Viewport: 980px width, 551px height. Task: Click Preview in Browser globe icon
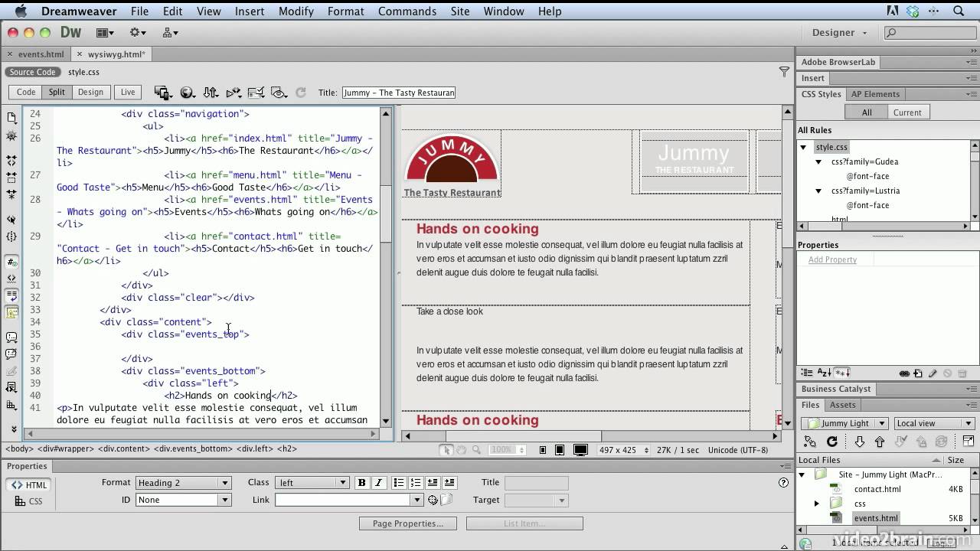(x=187, y=93)
